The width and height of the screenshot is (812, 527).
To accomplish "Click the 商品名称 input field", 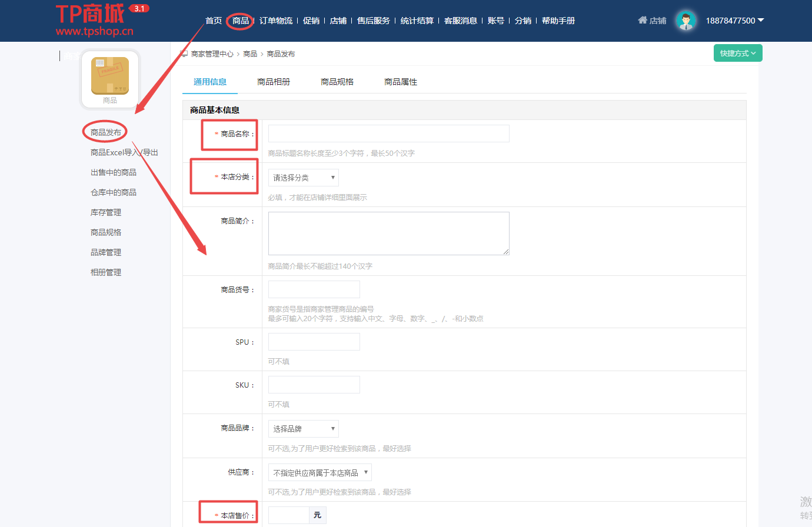I will coord(388,134).
